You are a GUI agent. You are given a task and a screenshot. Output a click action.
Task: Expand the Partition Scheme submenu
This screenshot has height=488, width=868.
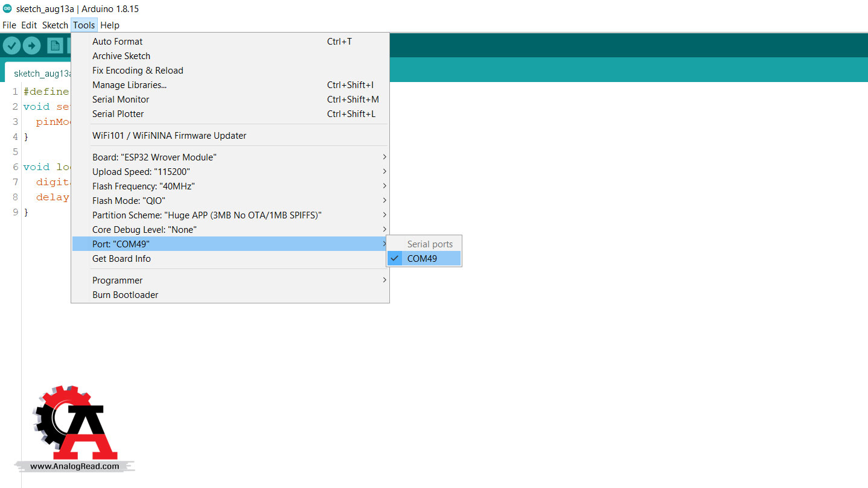(230, 215)
